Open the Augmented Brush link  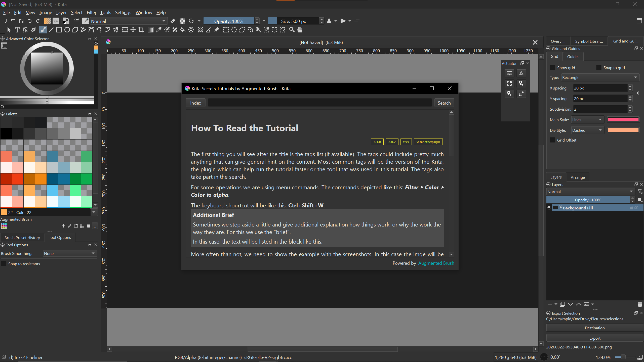(x=436, y=263)
